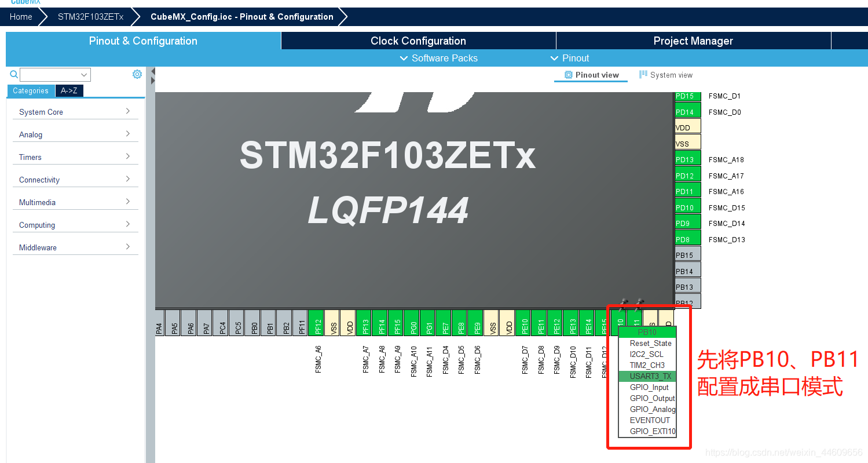Click pin PB0 on the bottom row
The width and height of the screenshot is (868, 463).
click(x=254, y=323)
